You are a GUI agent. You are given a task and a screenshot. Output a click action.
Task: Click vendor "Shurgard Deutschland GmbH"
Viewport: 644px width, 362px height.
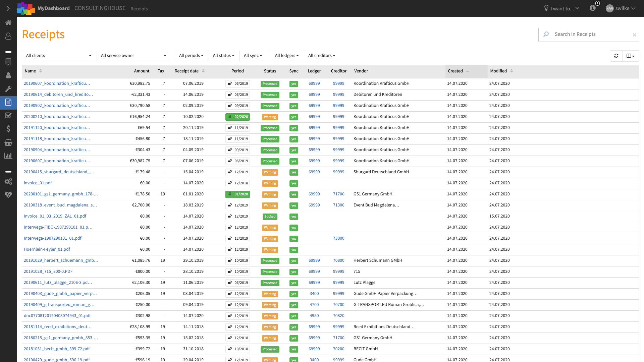coord(381,172)
